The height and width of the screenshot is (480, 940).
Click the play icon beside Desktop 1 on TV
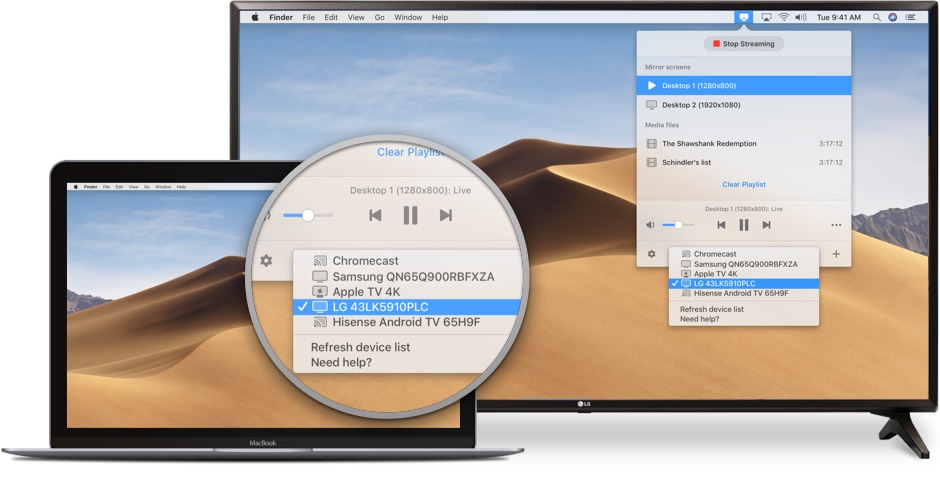point(652,86)
